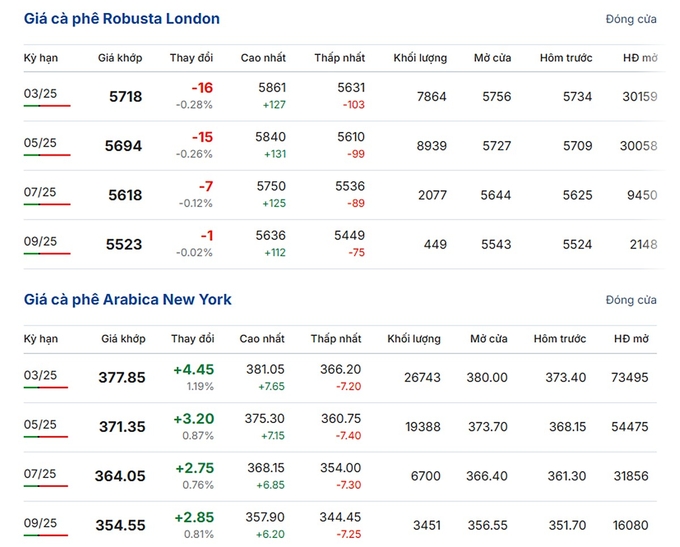Click Thấp nhất header in Robusta table

pyautogui.click(x=339, y=58)
